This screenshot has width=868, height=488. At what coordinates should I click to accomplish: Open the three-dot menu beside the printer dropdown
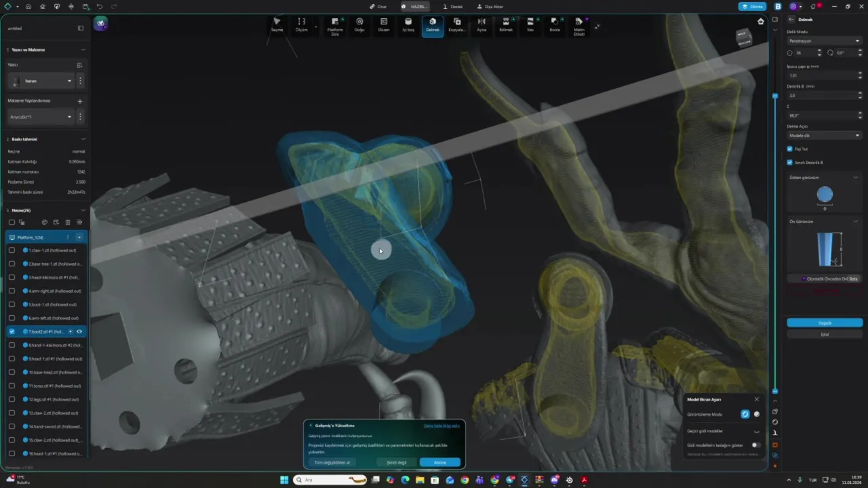coord(80,81)
